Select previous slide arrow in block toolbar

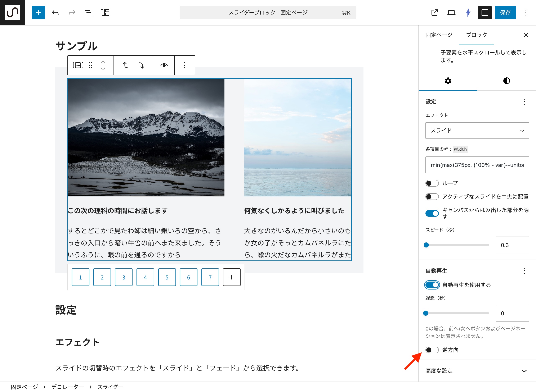point(125,65)
